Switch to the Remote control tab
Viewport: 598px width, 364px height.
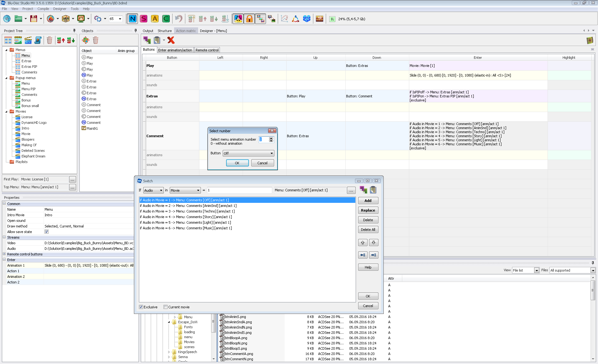point(207,50)
